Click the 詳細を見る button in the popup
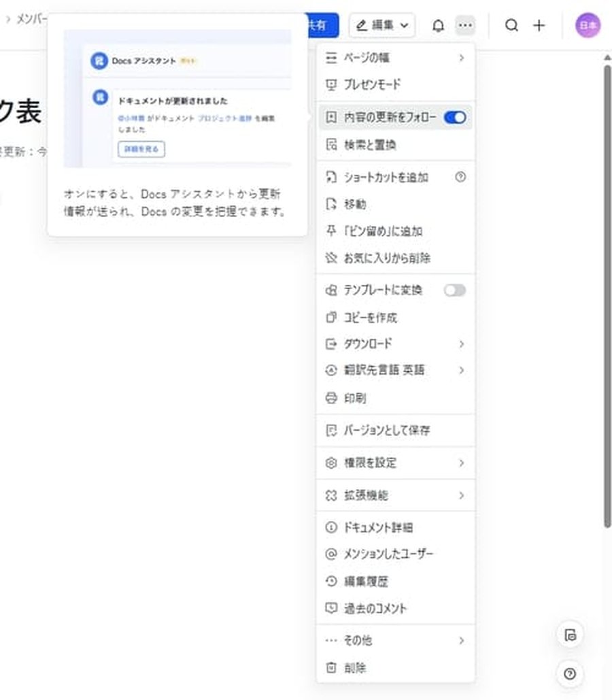The width and height of the screenshot is (612, 700). click(140, 149)
